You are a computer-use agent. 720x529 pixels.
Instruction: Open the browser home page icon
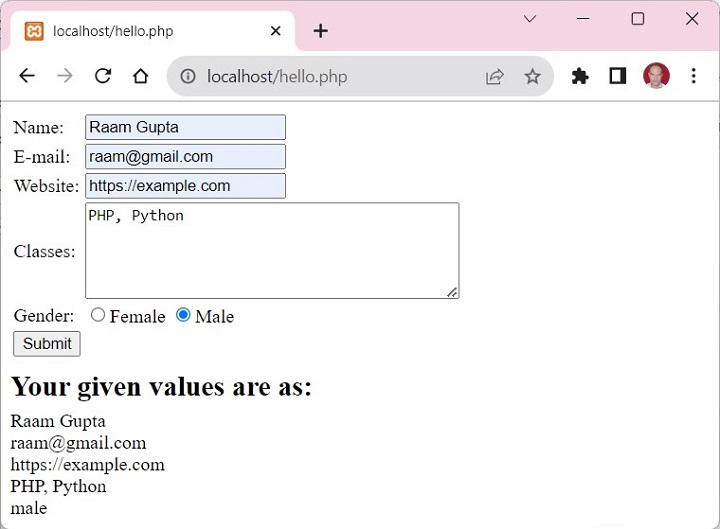point(141,76)
